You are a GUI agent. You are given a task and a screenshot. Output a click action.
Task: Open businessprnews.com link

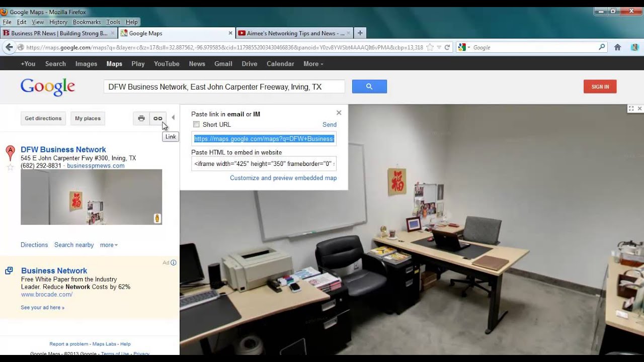coord(96,166)
